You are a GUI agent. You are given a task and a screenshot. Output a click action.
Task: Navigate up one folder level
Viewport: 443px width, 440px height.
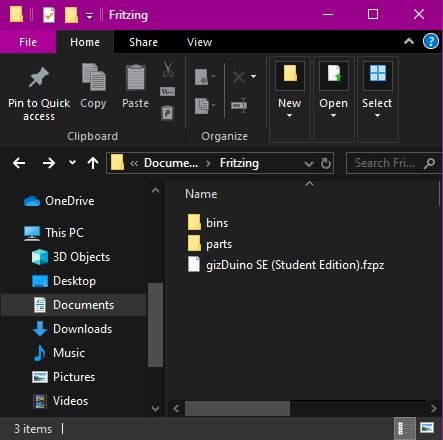(x=93, y=163)
